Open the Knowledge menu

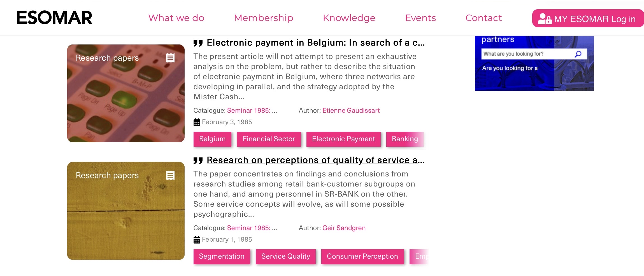click(349, 18)
